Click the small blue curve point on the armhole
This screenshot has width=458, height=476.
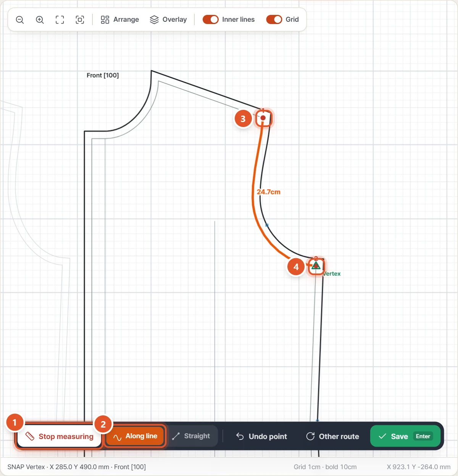[x=267, y=225]
